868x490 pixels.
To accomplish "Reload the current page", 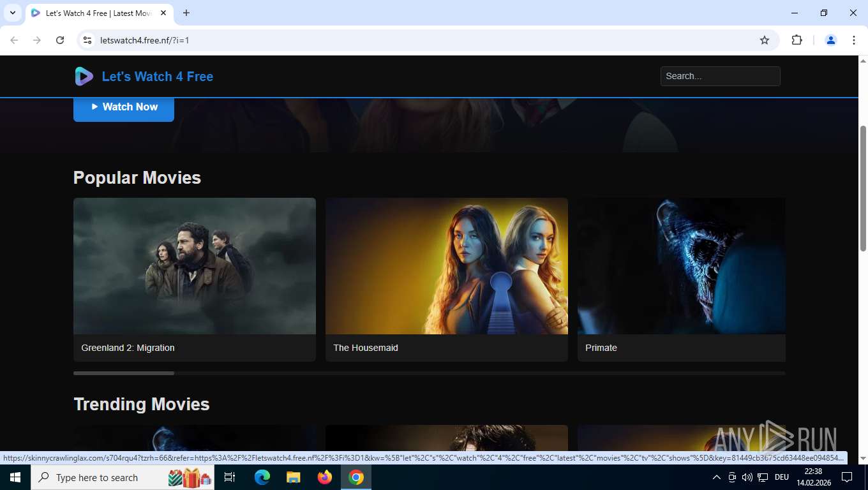I will coord(60,40).
